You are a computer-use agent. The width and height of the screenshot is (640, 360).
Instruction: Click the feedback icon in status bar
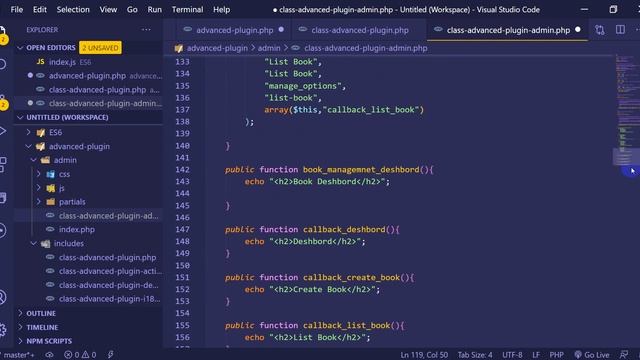click(624, 355)
